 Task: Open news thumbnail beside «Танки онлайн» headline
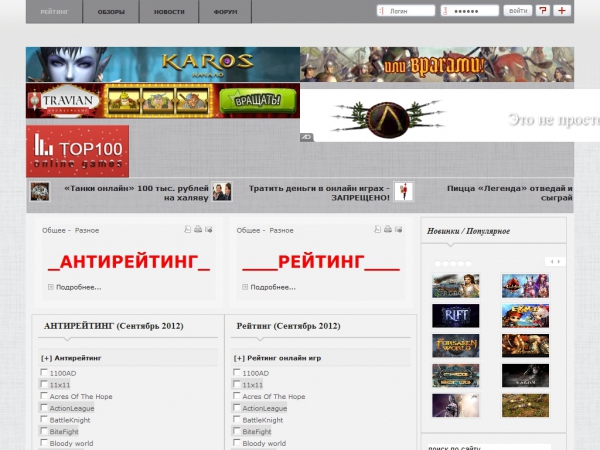[40, 192]
